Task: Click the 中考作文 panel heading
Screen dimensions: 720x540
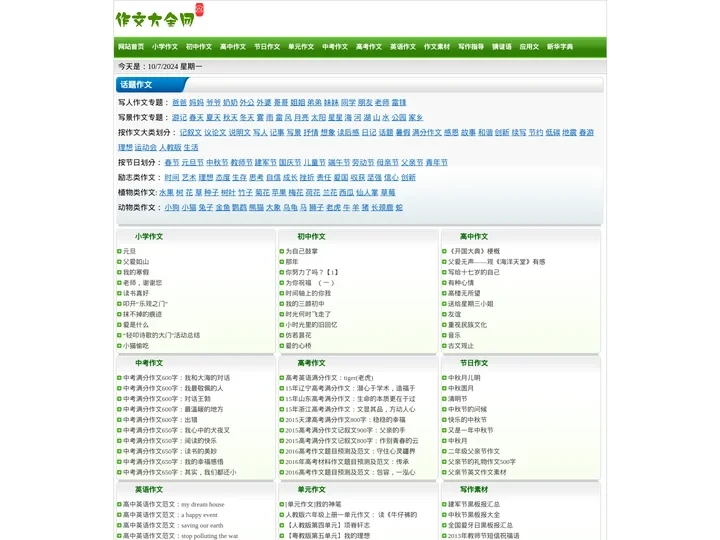Action: [149, 363]
